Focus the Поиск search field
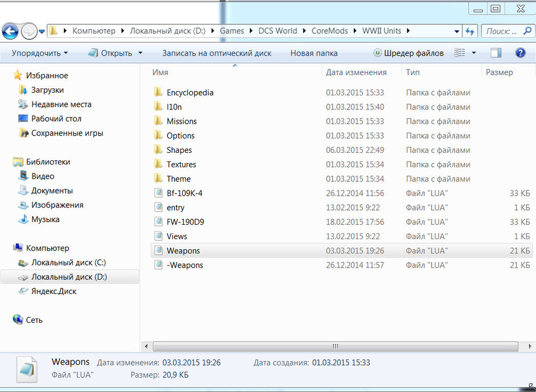The image size is (536, 392). pos(507,32)
